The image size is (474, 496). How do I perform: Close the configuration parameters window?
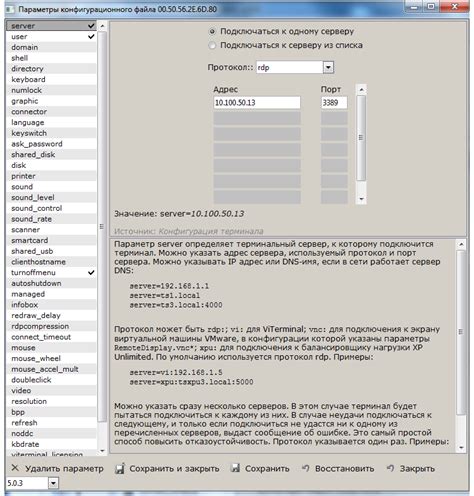[x=454, y=6]
